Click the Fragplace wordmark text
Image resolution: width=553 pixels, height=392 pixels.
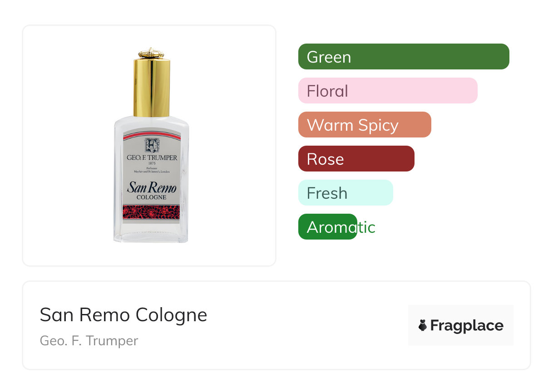point(467,326)
